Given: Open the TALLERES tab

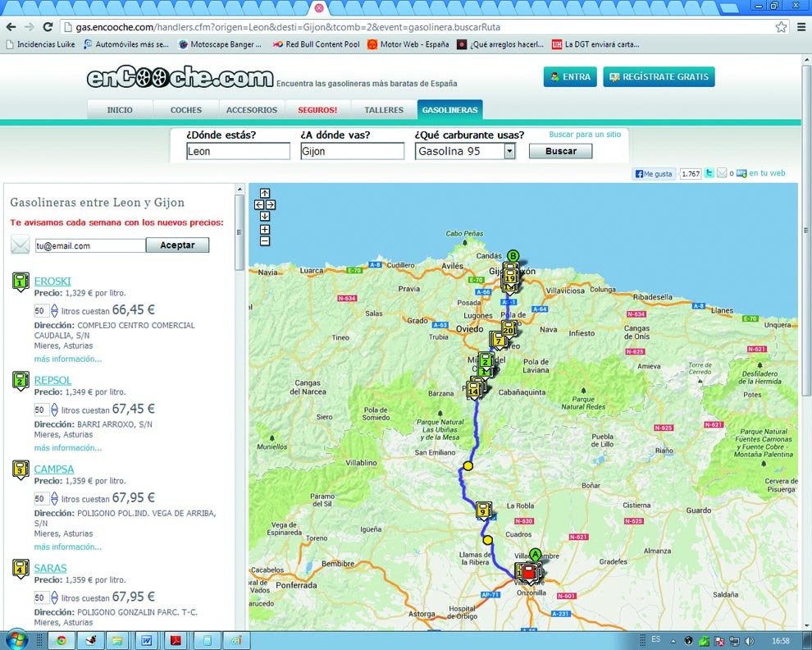Looking at the screenshot, I should (x=384, y=110).
